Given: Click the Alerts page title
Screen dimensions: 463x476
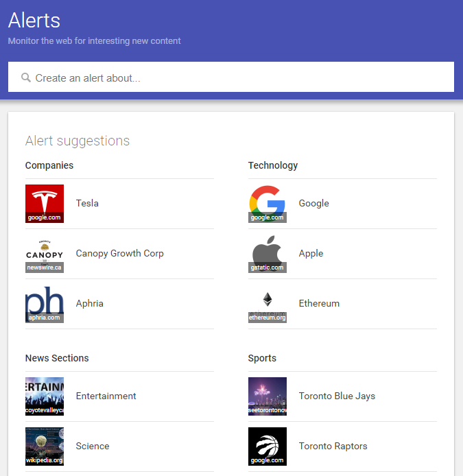Looking at the screenshot, I should tap(34, 21).
